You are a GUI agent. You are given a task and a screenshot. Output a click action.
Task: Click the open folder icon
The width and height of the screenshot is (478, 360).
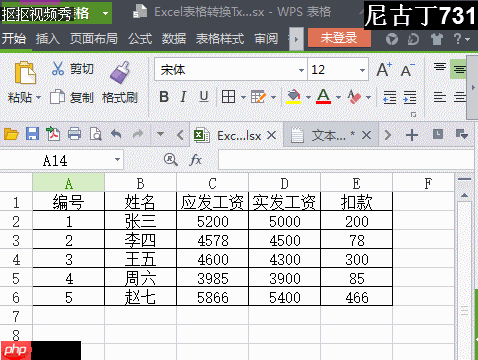(11, 134)
